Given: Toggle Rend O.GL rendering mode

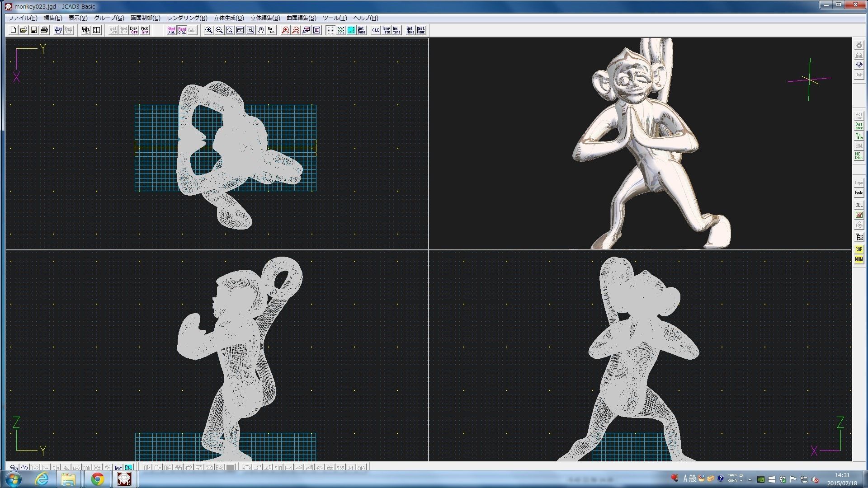Looking at the screenshot, I should [x=182, y=30].
